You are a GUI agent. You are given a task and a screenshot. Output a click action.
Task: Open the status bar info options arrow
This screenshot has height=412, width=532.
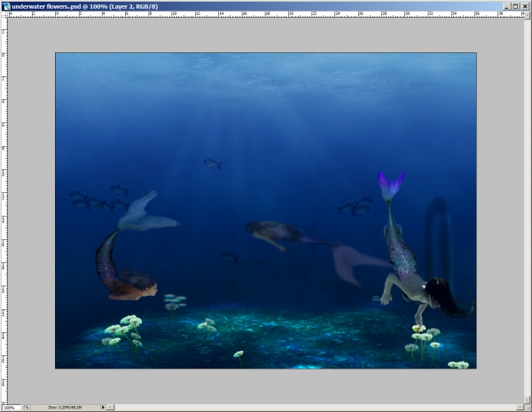pyautogui.click(x=103, y=408)
